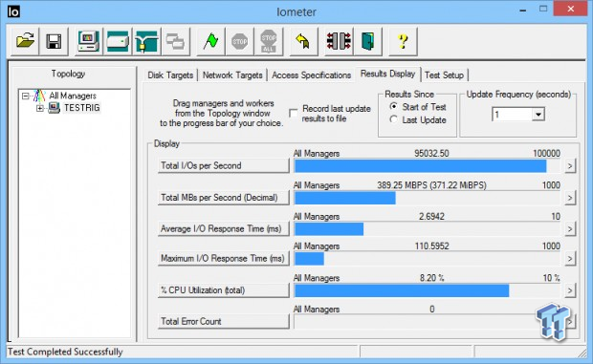Image resolution: width=593 pixels, height=364 pixels.
Task: Duplicate the selected worker icon
Action: coord(175,41)
